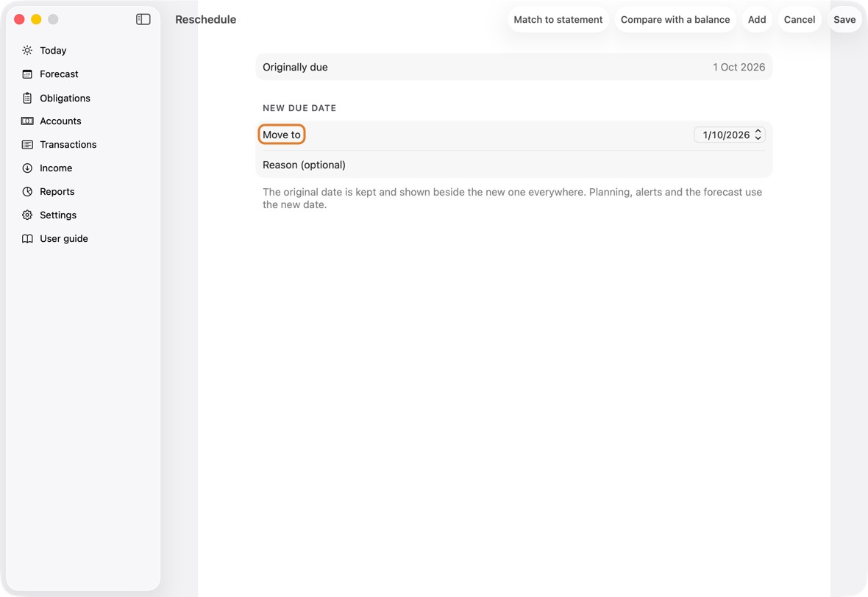Click Match to statement button
Screen dimensions: 868x597
(x=558, y=19)
